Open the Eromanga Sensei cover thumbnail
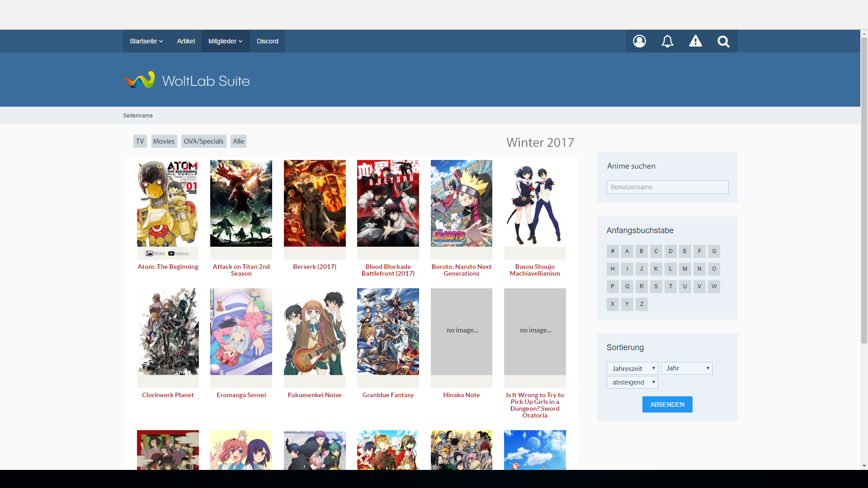868x488 pixels. click(241, 332)
